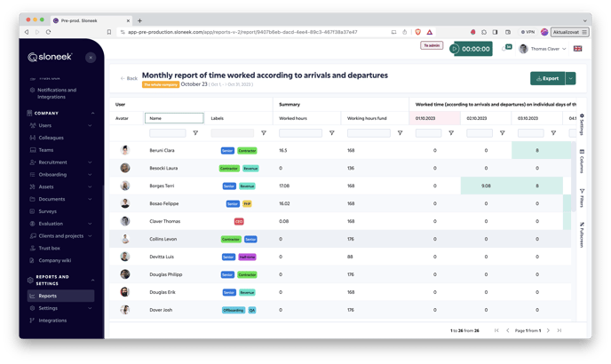Click Beruni Clara avatar thumbnail

point(125,150)
